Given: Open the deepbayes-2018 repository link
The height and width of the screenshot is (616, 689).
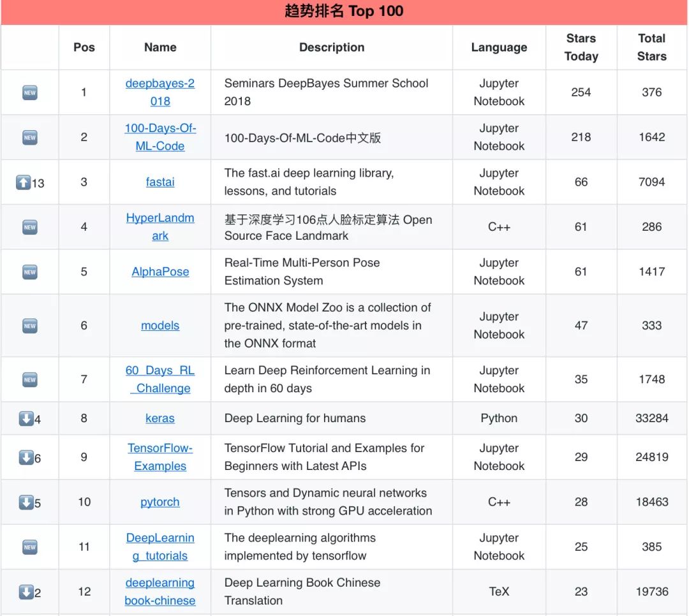Looking at the screenshot, I should [x=160, y=92].
